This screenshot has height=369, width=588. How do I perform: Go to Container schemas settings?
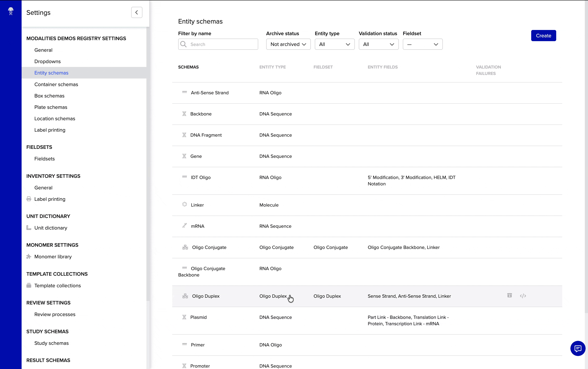pyautogui.click(x=56, y=84)
